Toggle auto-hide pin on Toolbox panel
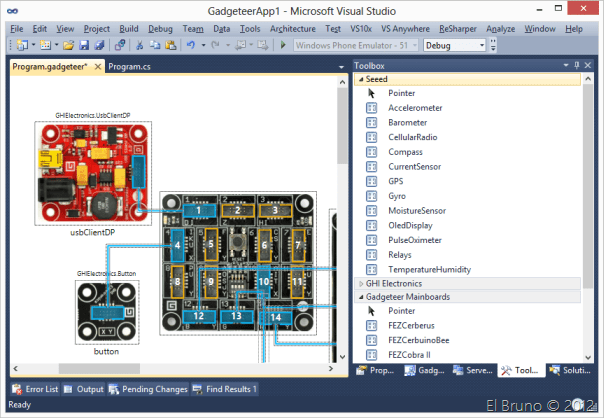The height and width of the screenshot is (418, 604). pos(581,65)
